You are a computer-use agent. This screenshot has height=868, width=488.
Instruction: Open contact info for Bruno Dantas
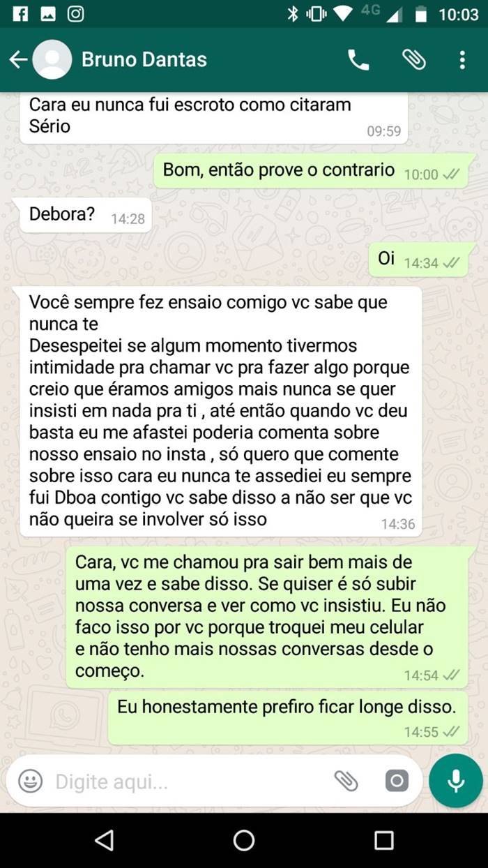tap(144, 60)
